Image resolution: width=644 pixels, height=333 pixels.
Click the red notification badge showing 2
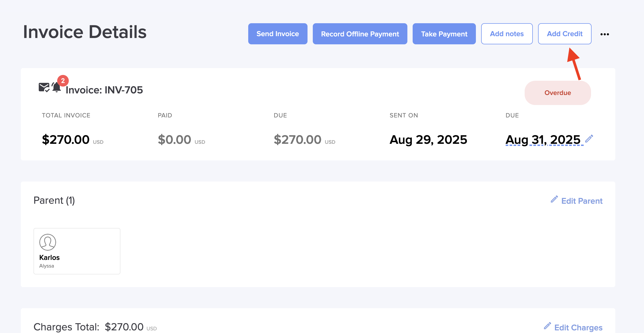[63, 81]
